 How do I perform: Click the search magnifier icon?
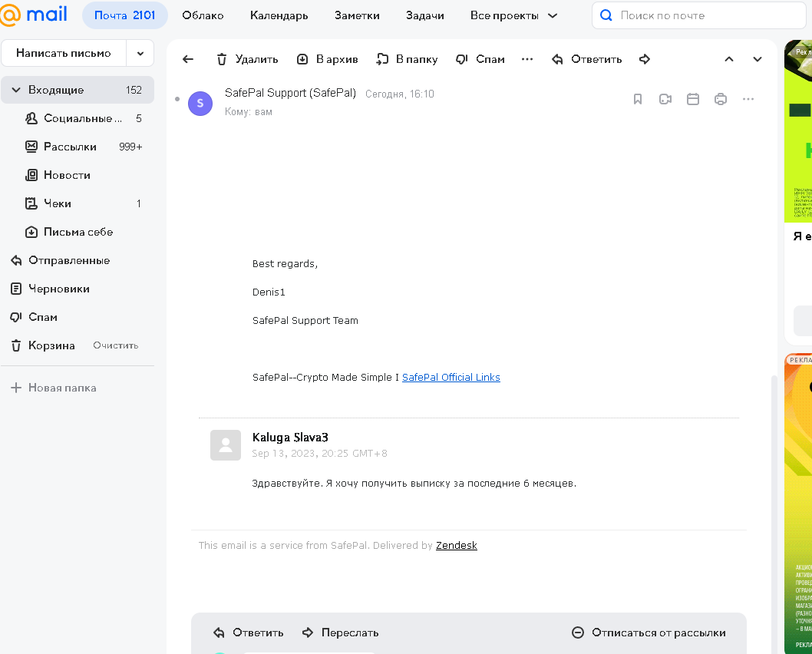tap(606, 15)
